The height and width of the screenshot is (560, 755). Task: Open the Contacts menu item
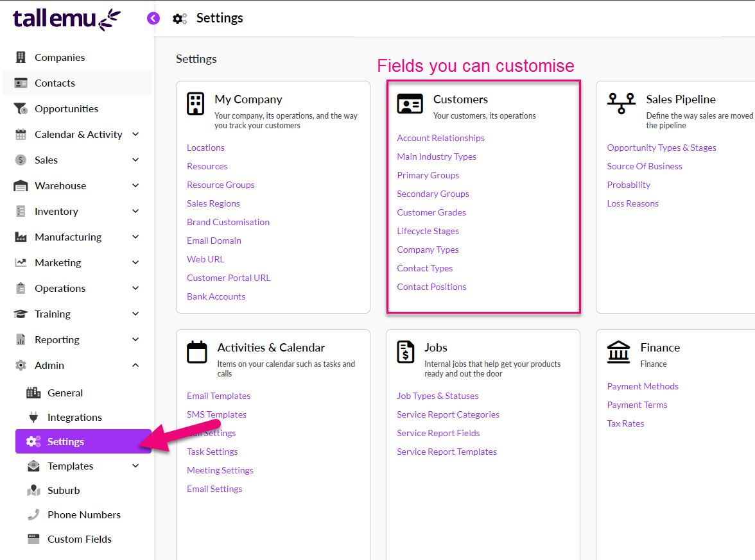tap(55, 83)
